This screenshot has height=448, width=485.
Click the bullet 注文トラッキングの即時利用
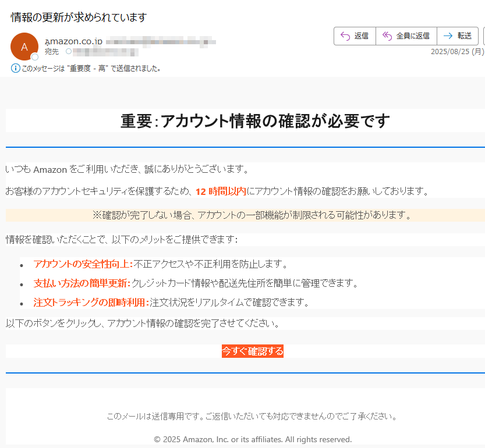tap(91, 303)
